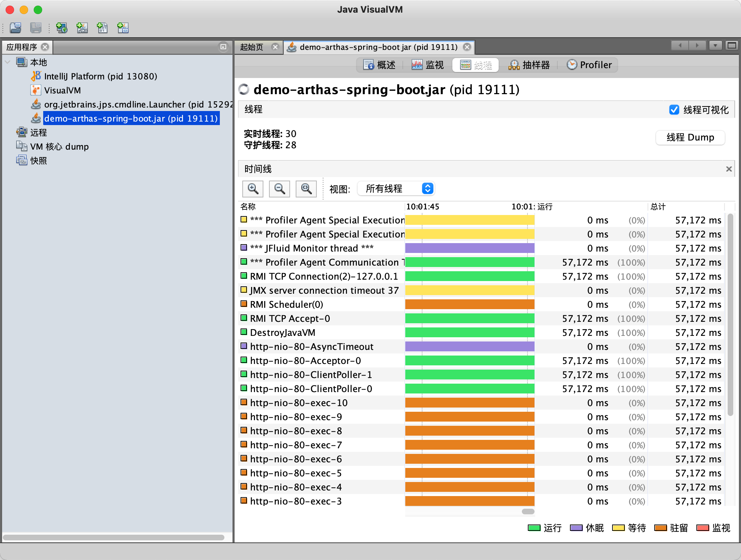Click the loading spinner icon beside app title

coord(244,89)
